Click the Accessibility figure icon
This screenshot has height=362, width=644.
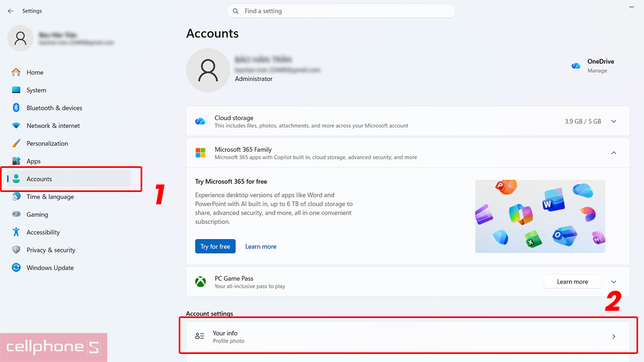click(x=16, y=232)
